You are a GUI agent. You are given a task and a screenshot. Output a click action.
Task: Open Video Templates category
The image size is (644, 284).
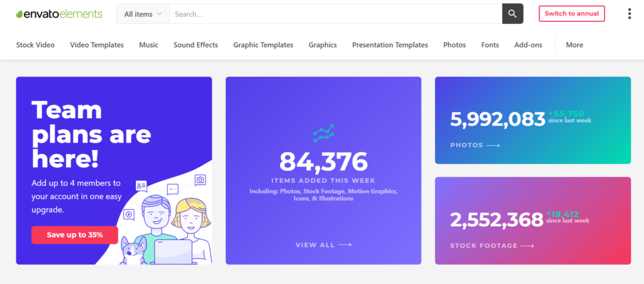(x=97, y=45)
